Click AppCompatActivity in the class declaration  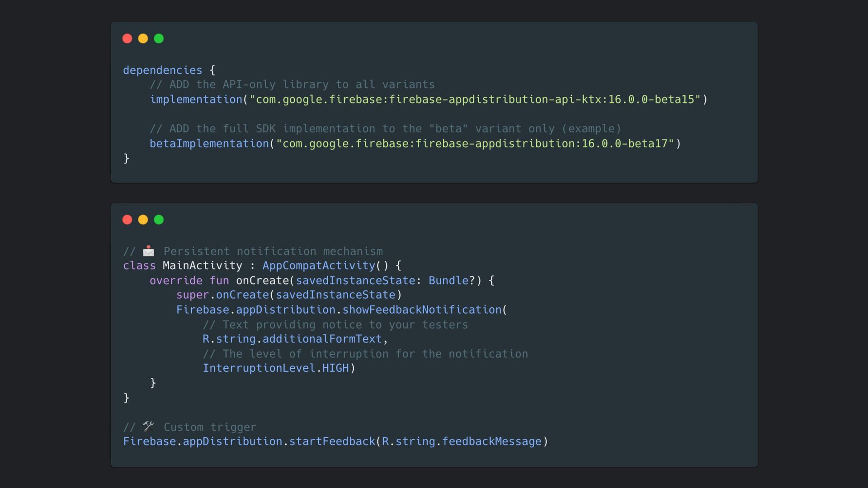coord(319,266)
